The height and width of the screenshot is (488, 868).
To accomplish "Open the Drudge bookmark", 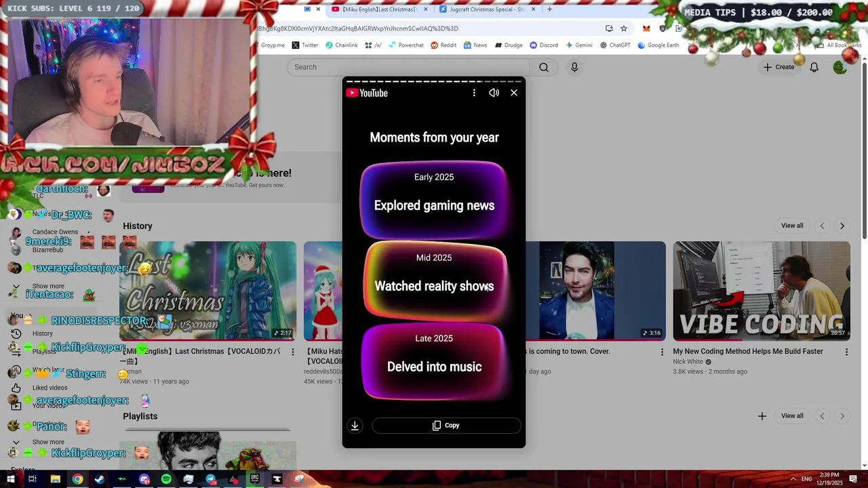I will click(509, 45).
